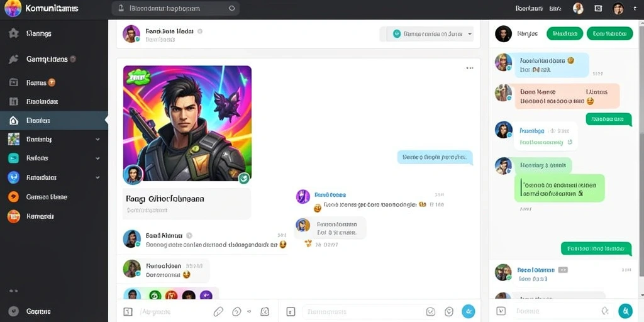The width and height of the screenshot is (644, 322).
Task: Click the mosaic picture icon in the sidebar
Action: pos(14,139)
